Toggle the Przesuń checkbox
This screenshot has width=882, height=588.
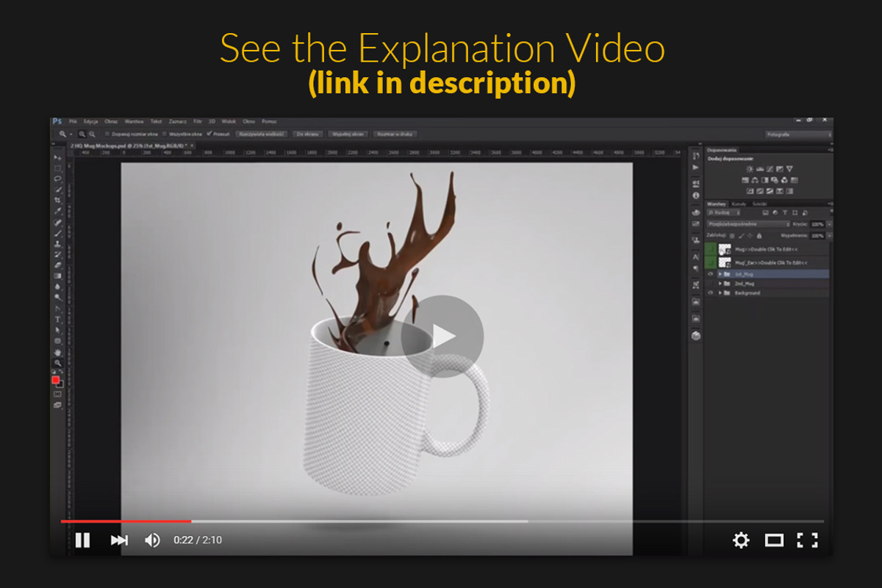point(209,134)
